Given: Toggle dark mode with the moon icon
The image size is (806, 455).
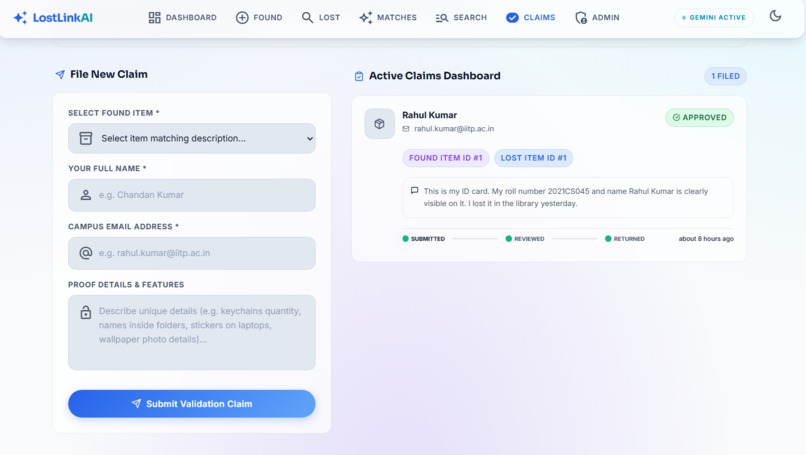Looking at the screenshot, I should (775, 16).
